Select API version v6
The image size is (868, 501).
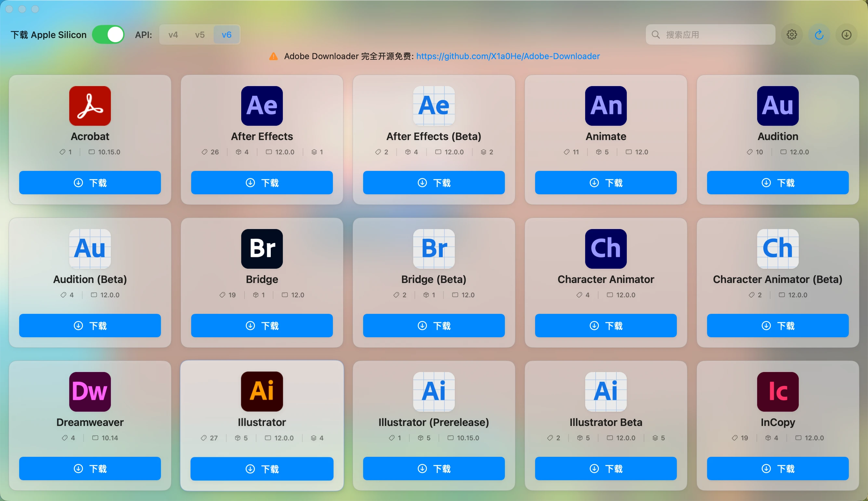click(227, 34)
